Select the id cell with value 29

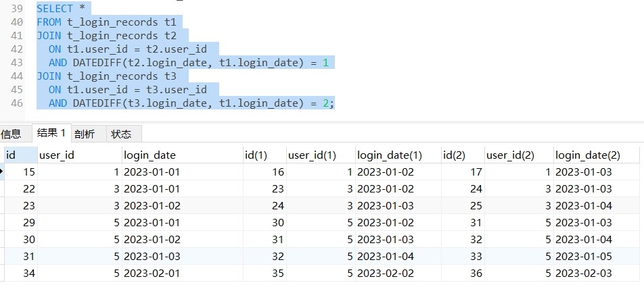(x=20, y=223)
